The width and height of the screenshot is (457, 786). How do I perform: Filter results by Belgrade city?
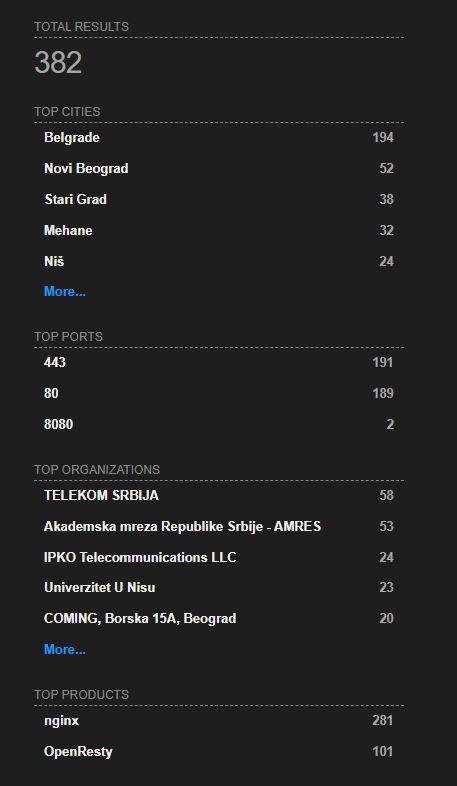(x=72, y=137)
